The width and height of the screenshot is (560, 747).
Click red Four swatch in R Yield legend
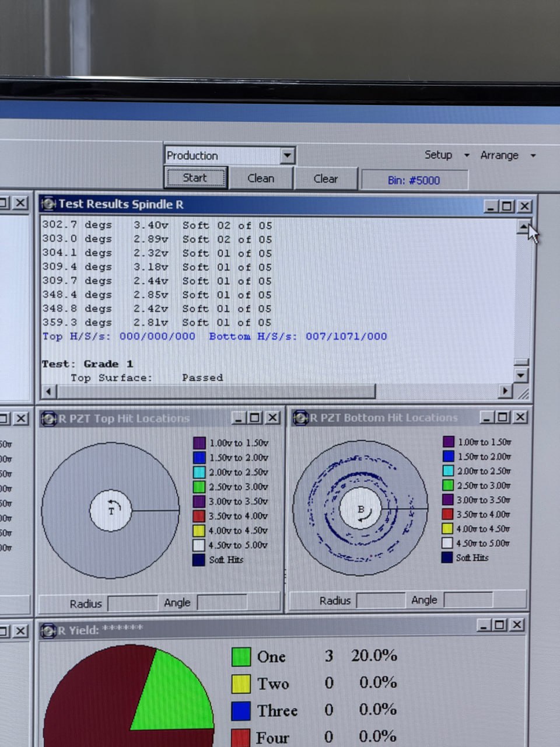241,737
